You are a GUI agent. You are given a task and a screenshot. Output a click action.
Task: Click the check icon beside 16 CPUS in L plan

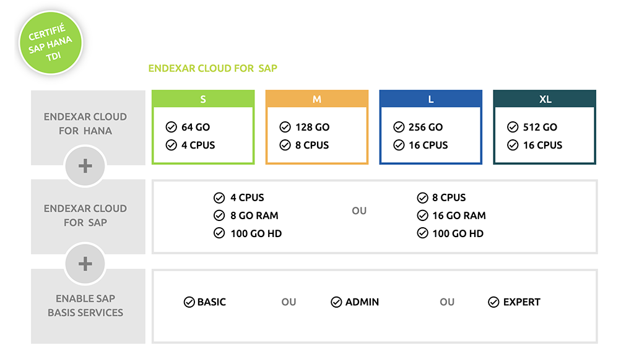(x=399, y=145)
